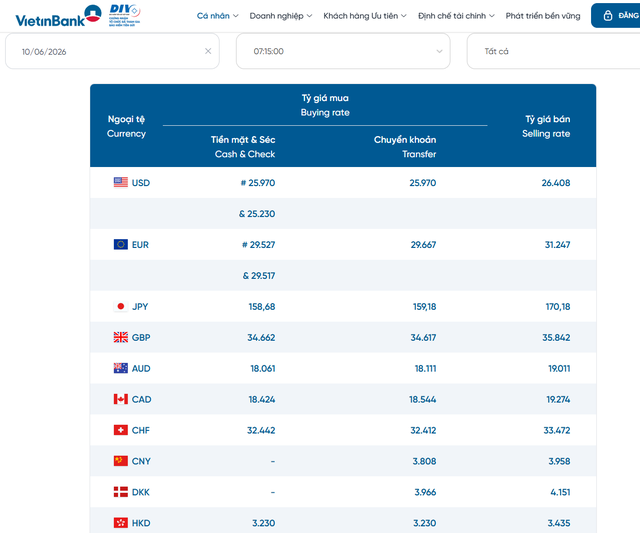Viewport: 640px width, 533px height.
Task: Open the Khách hàng Ưu tiên menu
Action: coord(364,16)
